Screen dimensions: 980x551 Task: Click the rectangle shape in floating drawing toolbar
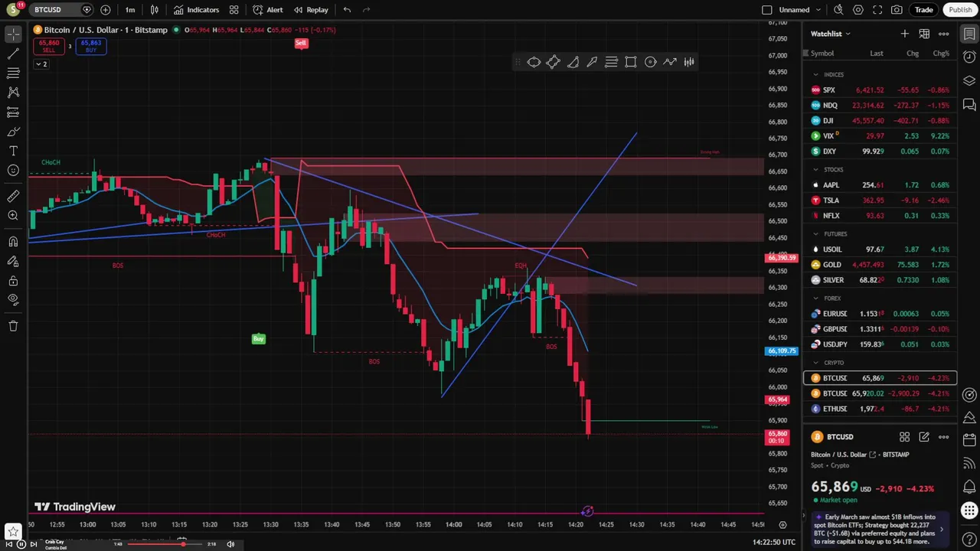pos(631,62)
